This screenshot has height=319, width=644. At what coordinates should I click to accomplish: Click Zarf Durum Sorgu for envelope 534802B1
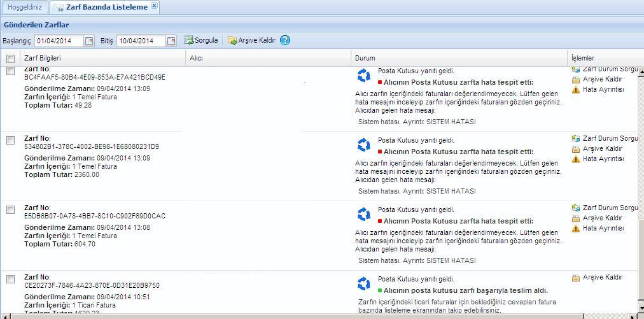tap(609, 138)
